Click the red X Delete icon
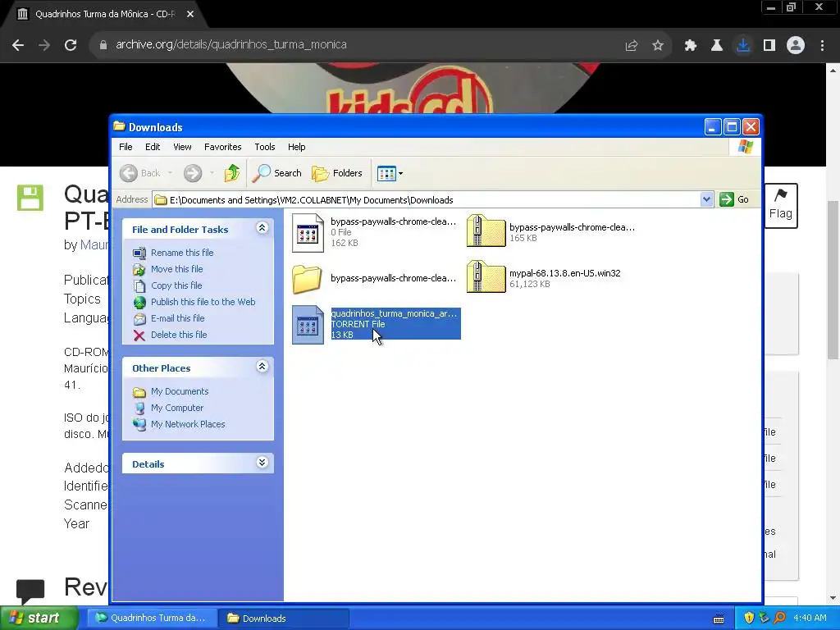 139,336
